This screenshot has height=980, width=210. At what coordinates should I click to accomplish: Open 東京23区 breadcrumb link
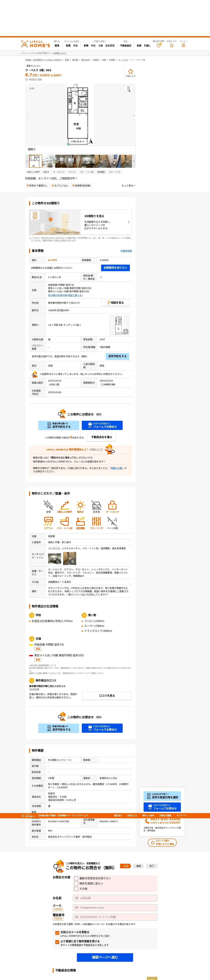click(85, 60)
